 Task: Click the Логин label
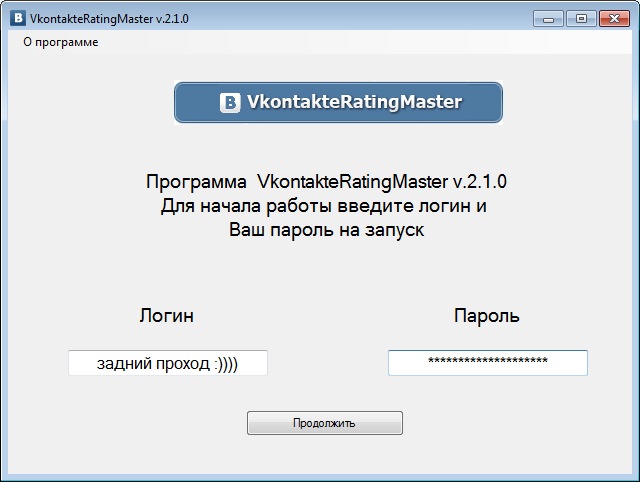click(x=167, y=315)
